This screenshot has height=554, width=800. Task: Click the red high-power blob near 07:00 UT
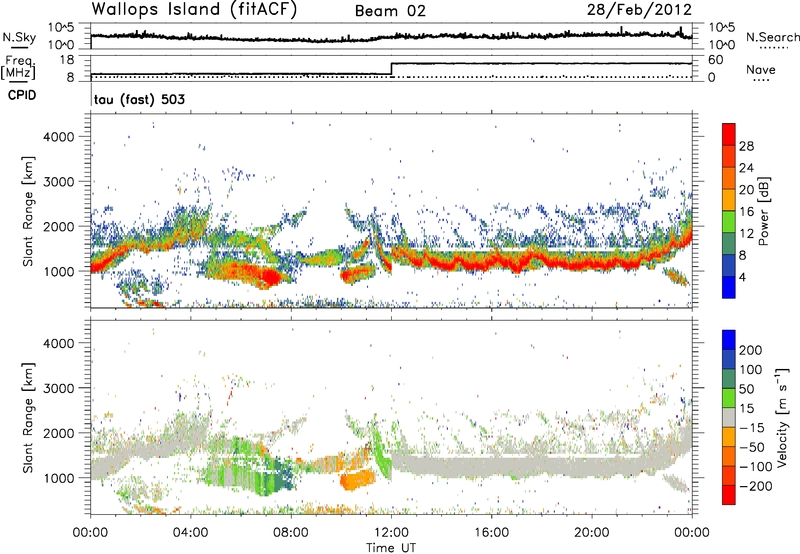pyautogui.click(x=269, y=278)
